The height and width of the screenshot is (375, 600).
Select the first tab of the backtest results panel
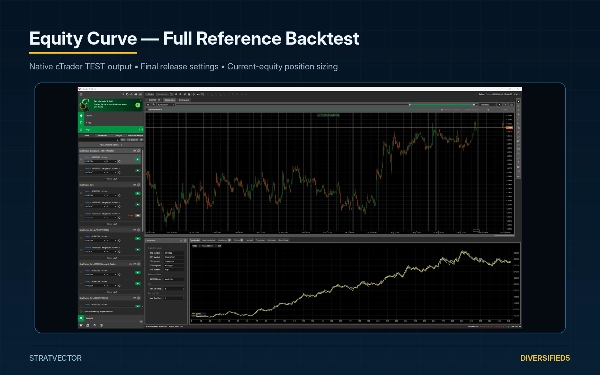tap(195, 240)
